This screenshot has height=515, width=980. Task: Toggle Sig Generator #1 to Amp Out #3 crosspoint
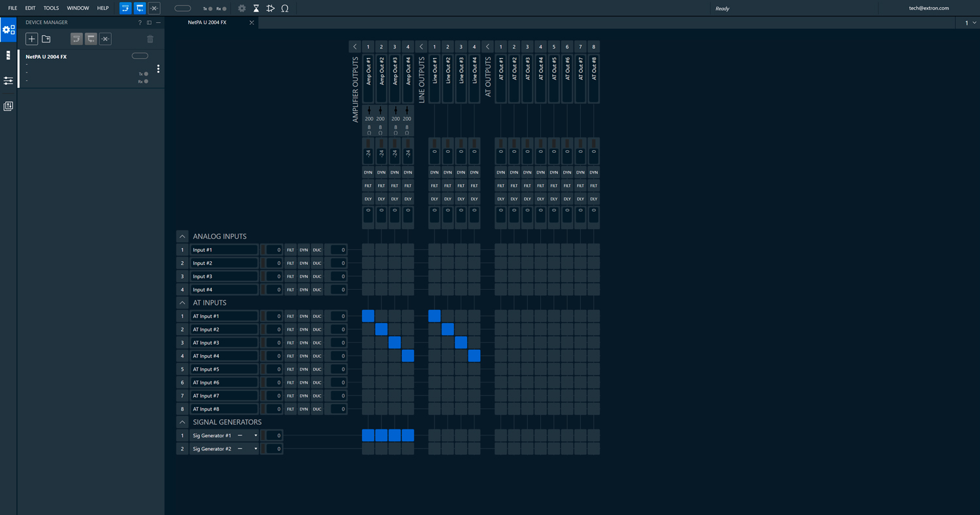click(395, 435)
